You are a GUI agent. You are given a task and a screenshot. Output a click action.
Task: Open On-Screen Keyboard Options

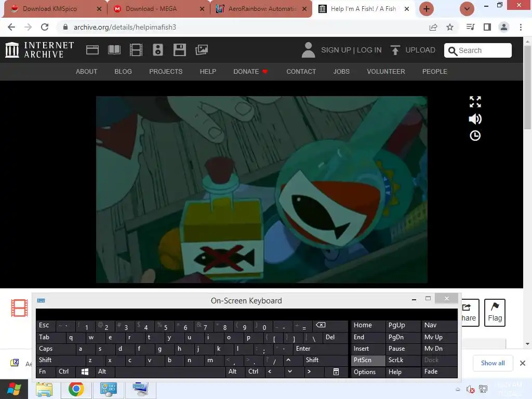[x=368, y=372]
